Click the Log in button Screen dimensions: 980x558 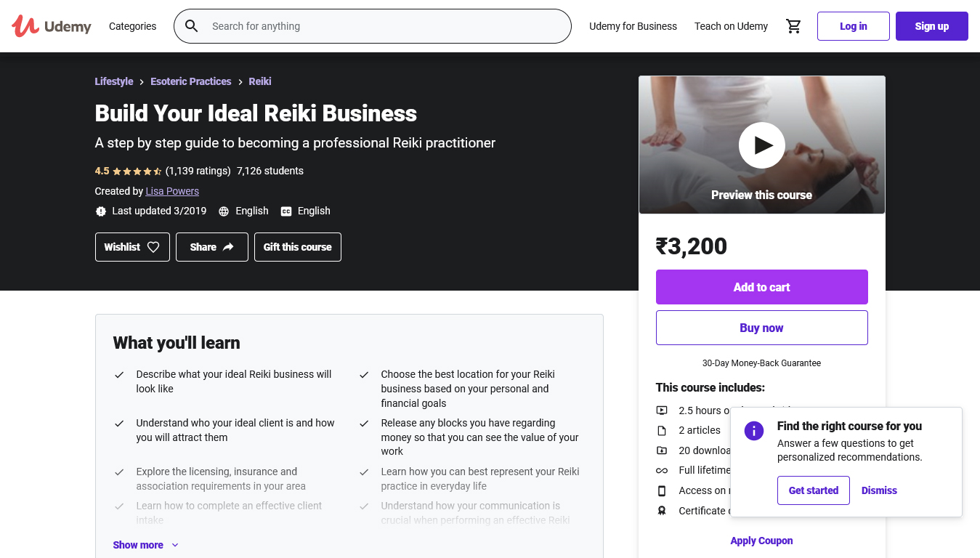point(854,26)
